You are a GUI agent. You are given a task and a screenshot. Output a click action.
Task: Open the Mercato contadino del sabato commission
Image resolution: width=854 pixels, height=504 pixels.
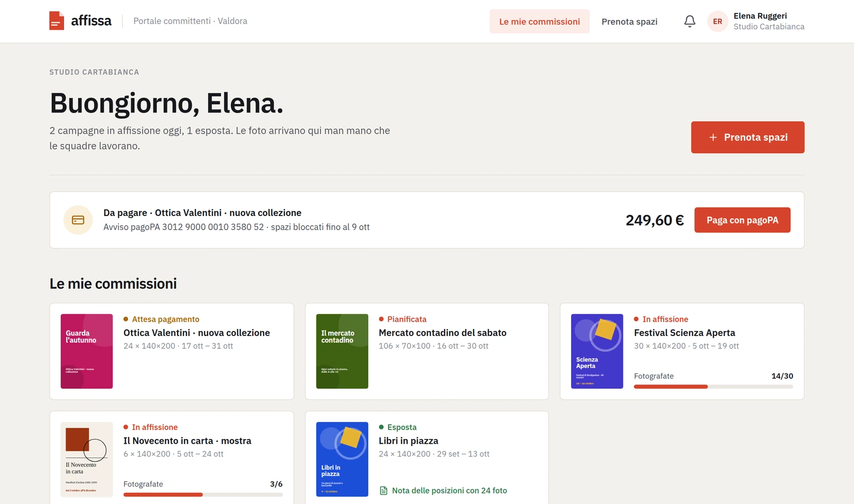click(x=442, y=333)
